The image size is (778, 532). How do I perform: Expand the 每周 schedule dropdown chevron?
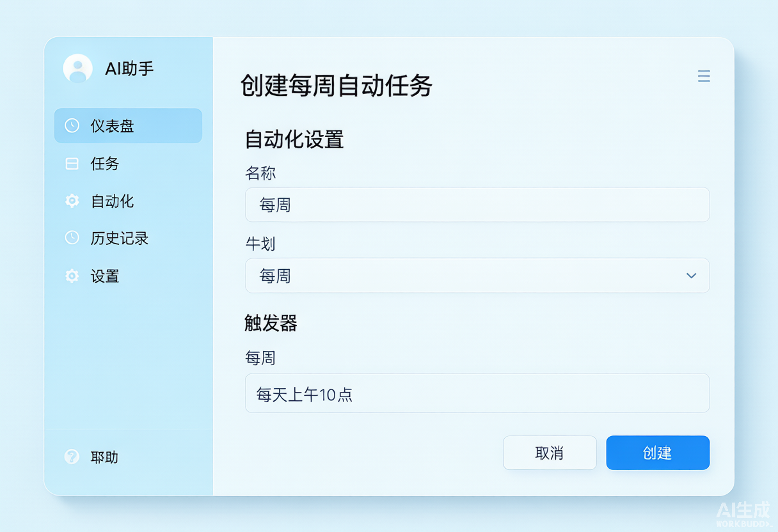point(691,276)
